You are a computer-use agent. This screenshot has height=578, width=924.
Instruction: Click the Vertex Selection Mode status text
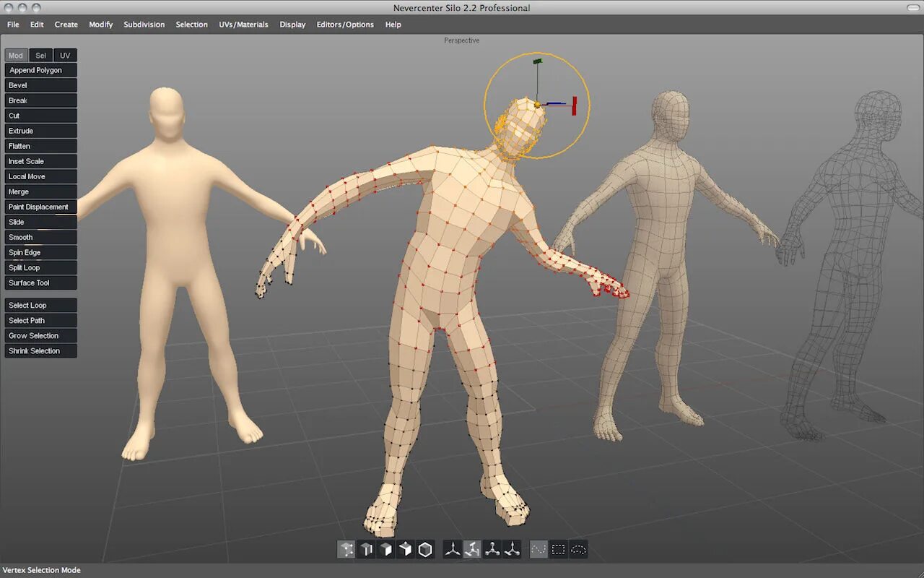41,570
